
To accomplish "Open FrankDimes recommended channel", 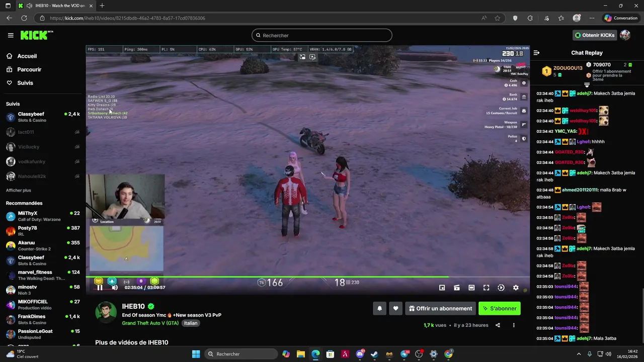I will click(43, 320).
